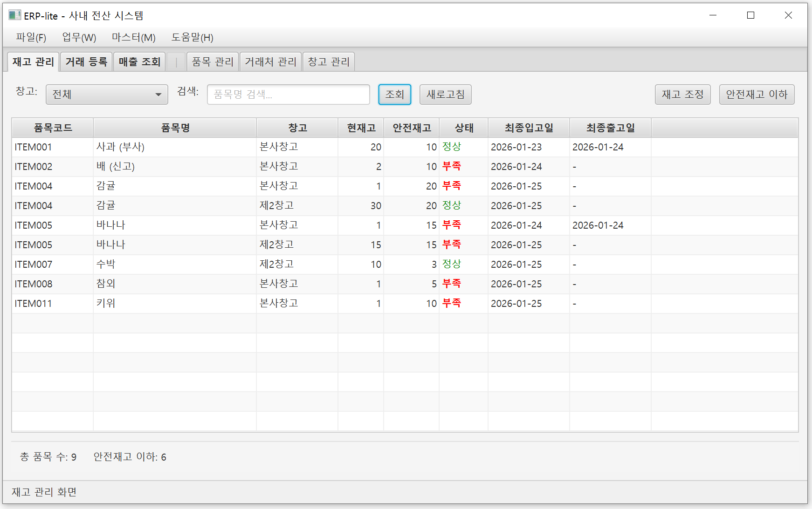Go to the 품목 관리 tab
812x509 pixels.
pyautogui.click(x=213, y=61)
